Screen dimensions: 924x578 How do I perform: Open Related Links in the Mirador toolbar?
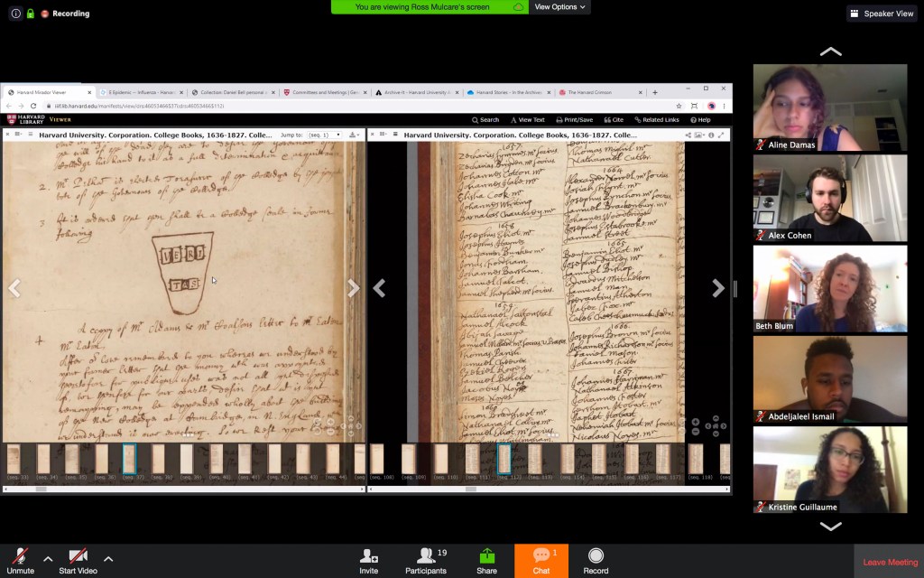[x=659, y=120]
